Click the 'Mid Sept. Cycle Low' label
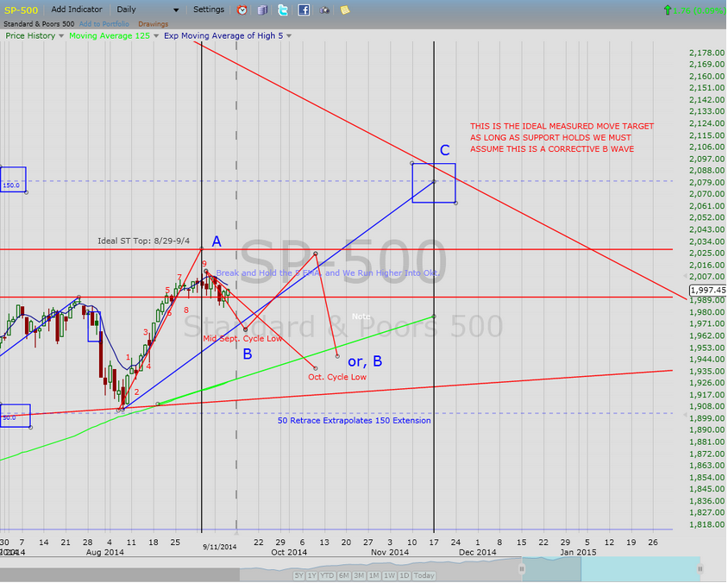 coord(242,339)
